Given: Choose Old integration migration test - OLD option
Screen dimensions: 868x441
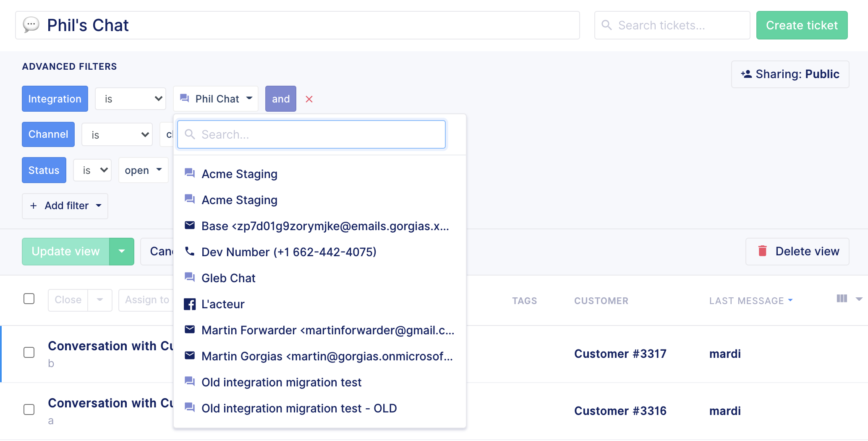Looking at the screenshot, I should (x=320, y=408).
